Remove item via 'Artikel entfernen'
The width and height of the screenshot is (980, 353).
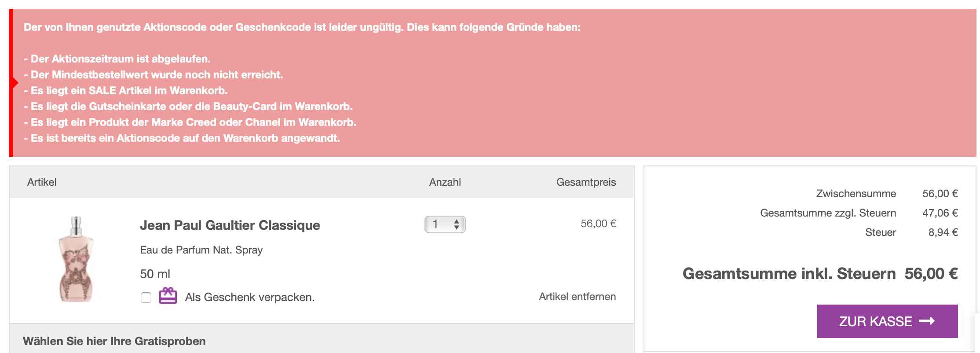tap(577, 297)
